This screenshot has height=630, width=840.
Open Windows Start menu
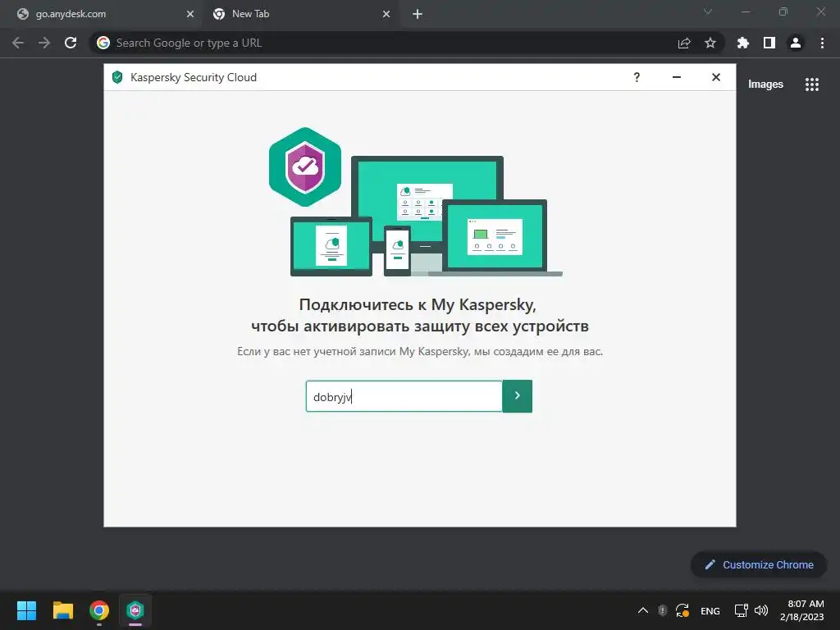(x=26, y=610)
